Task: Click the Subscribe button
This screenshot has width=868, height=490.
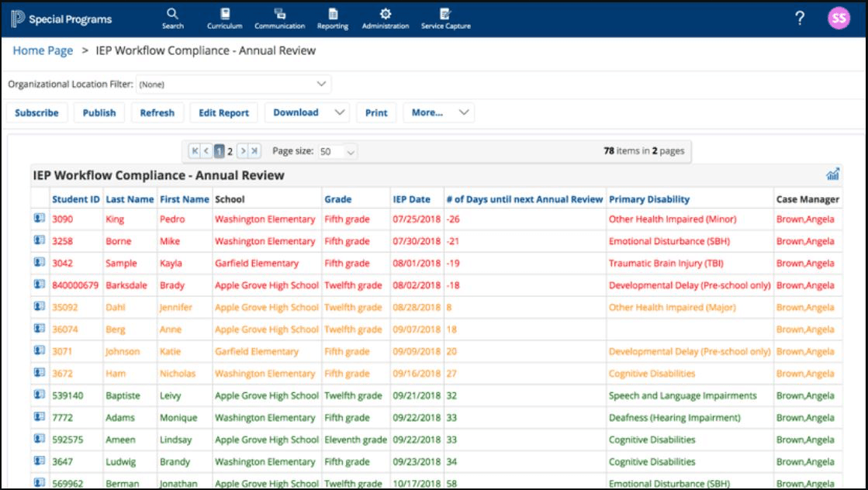Action: click(x=36, y=112)
